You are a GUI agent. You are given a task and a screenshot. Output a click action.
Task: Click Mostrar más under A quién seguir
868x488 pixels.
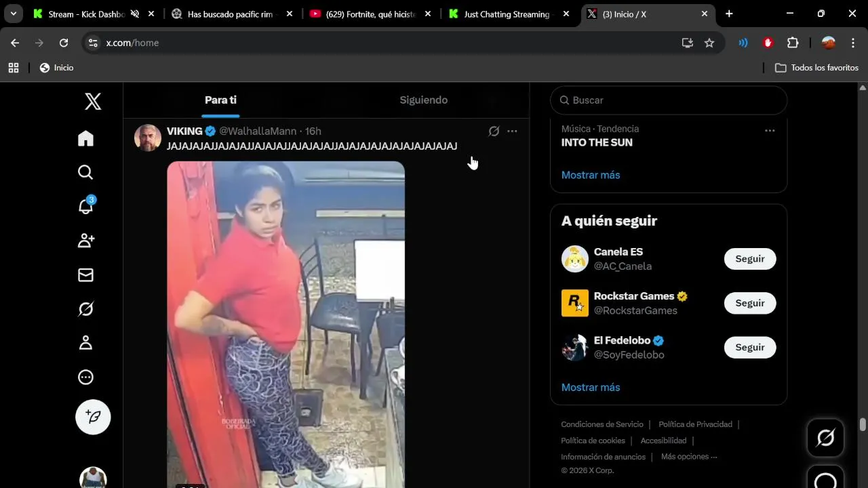point(591,388)
